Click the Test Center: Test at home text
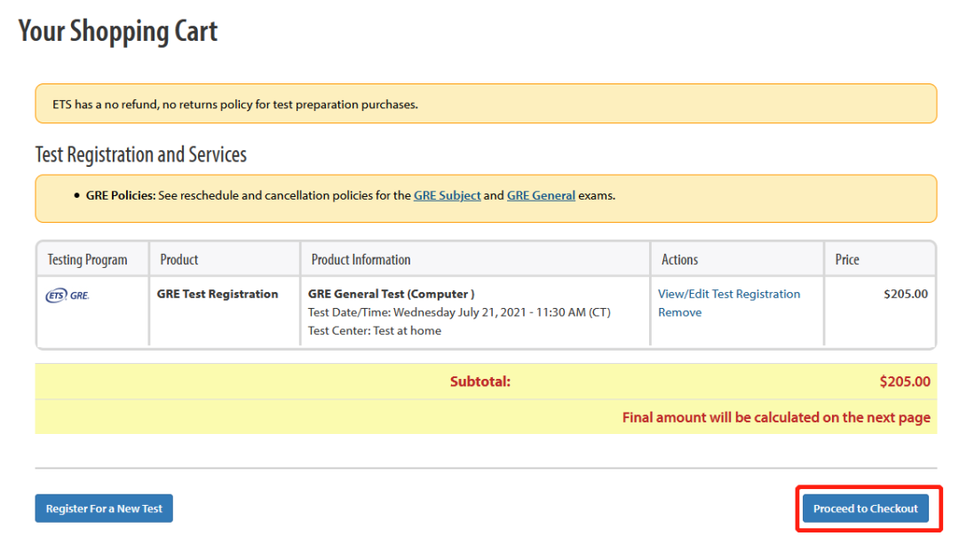The image size is (959, 560). click(x=375, y=331)
